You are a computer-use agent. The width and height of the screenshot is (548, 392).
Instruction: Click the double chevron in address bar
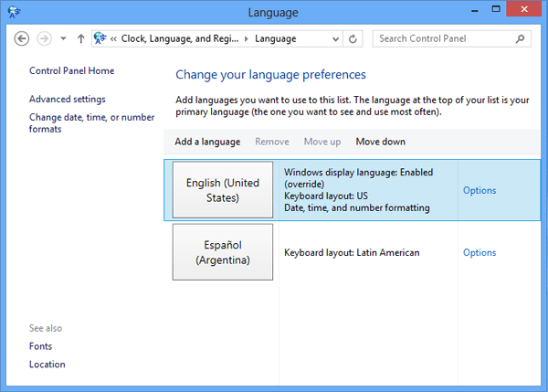tap(113, 38)
